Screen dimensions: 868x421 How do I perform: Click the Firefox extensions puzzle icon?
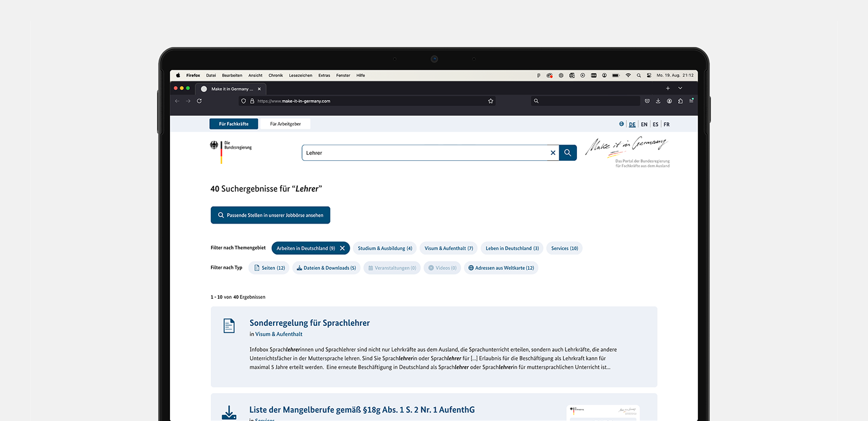pos(681,101)
